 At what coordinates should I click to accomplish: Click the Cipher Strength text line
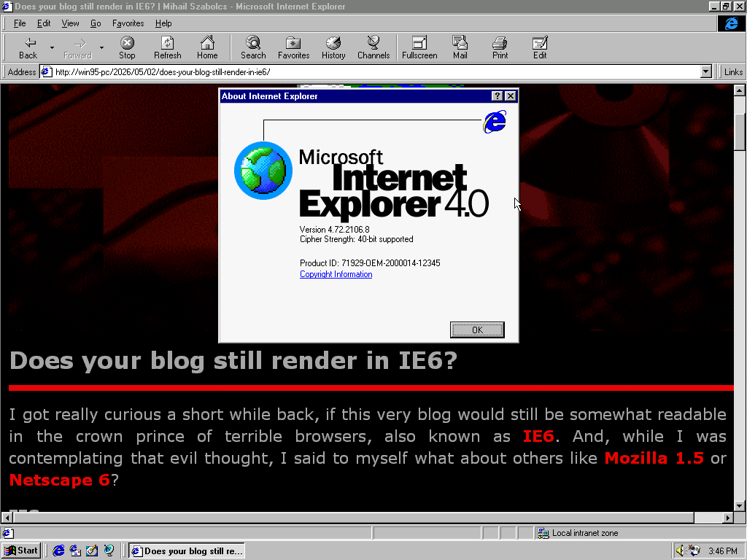tap(356, 239)
